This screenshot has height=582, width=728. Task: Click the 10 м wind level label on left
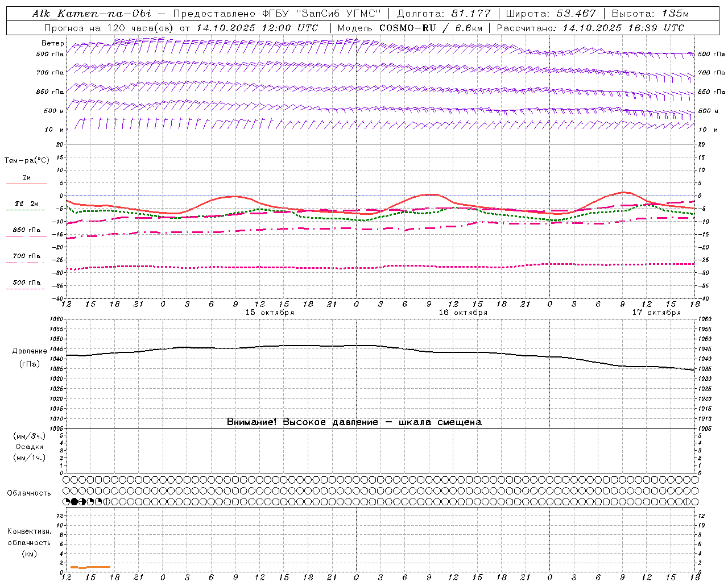click(x=54, y=130)
